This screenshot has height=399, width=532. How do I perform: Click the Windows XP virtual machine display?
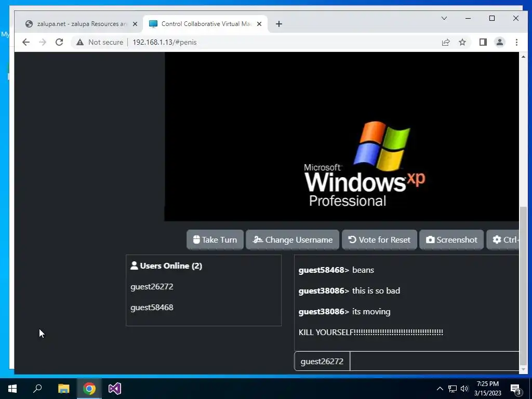tap(342, 137)
